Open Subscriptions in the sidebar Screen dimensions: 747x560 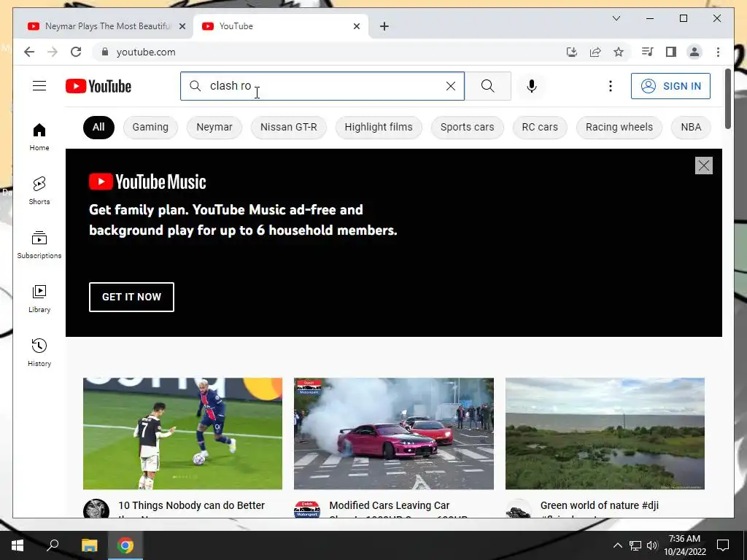pos(39,245)
